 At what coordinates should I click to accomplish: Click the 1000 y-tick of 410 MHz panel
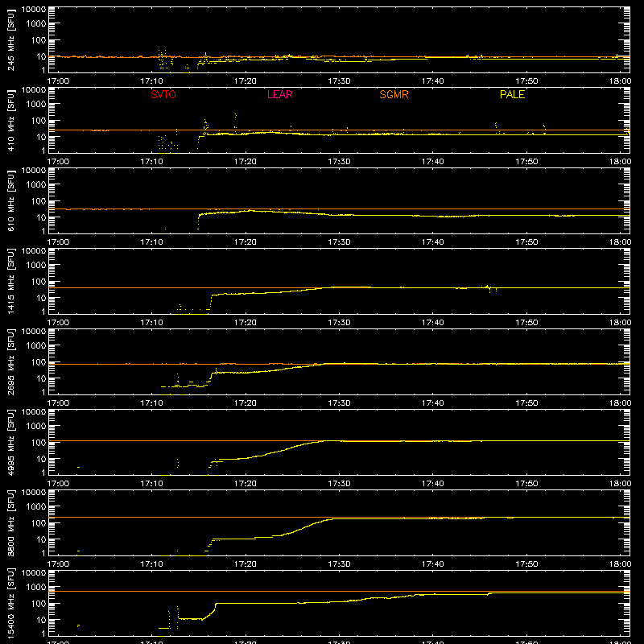pyautogui.click(x=36, y=105)
